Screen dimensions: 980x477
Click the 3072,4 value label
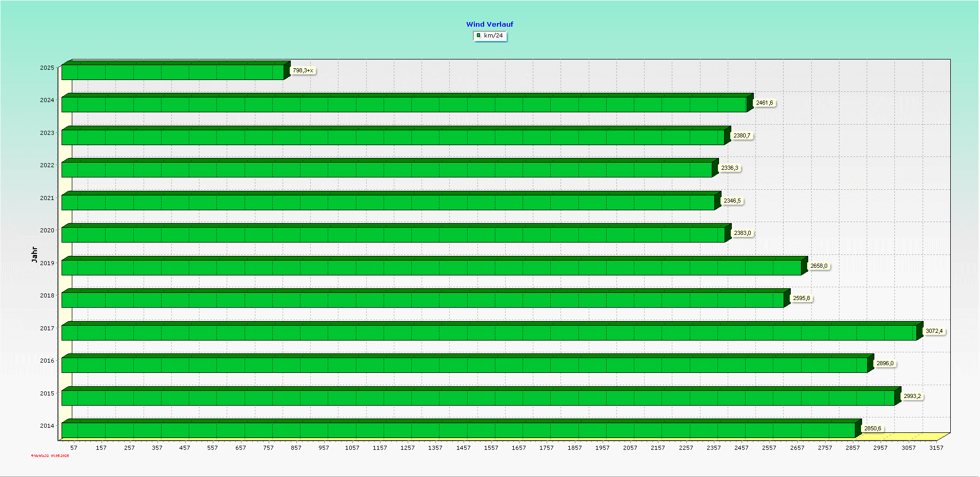click(934, 331)
